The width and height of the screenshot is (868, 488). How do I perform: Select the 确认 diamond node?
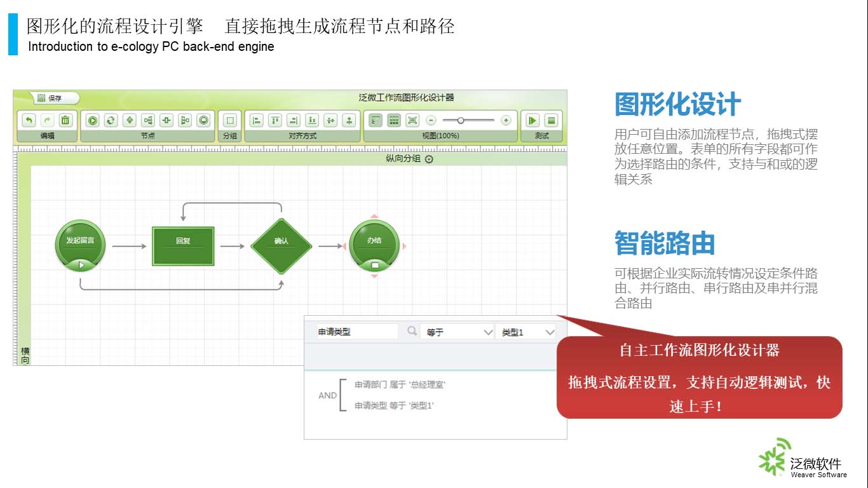281,246
